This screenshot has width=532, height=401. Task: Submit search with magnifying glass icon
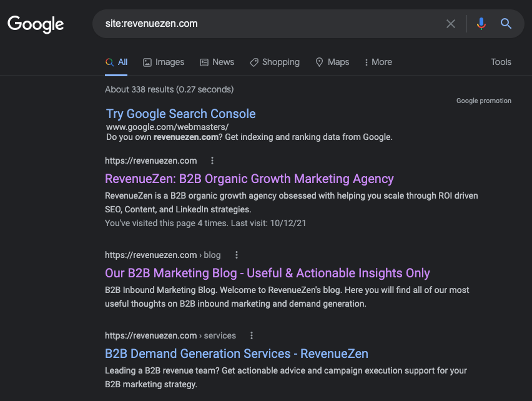506,23
